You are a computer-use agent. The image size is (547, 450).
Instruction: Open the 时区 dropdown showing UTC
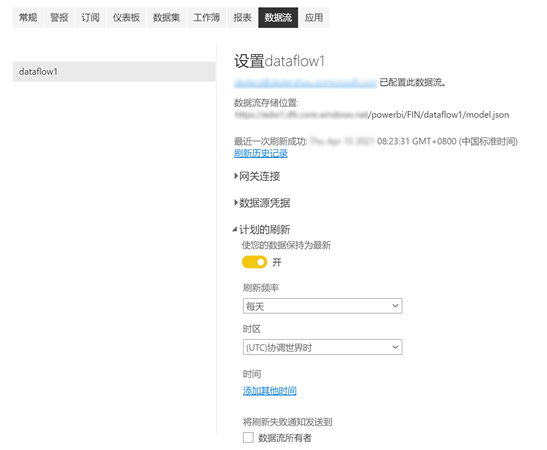click(x=323, y=347)
